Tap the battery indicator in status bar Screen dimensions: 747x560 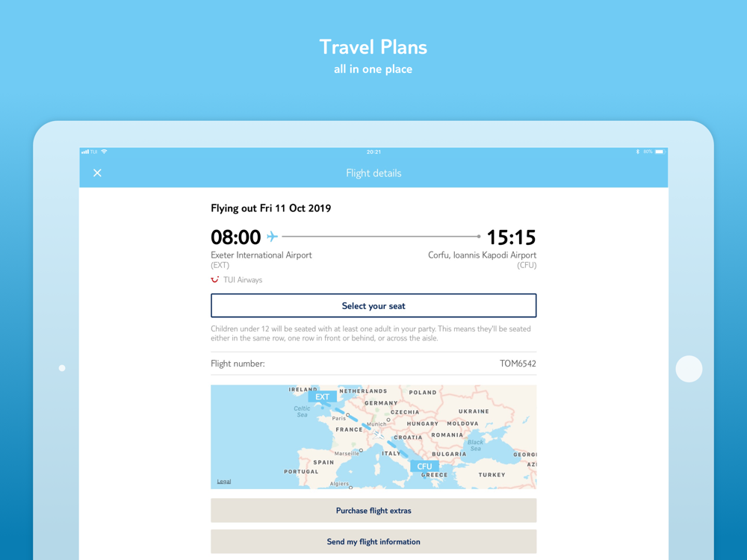[x=660, y=152]
